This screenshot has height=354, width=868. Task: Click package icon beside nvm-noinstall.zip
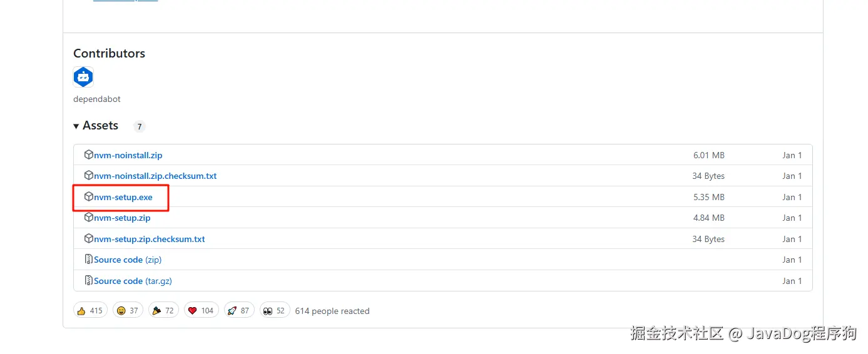tap(89, 154)
